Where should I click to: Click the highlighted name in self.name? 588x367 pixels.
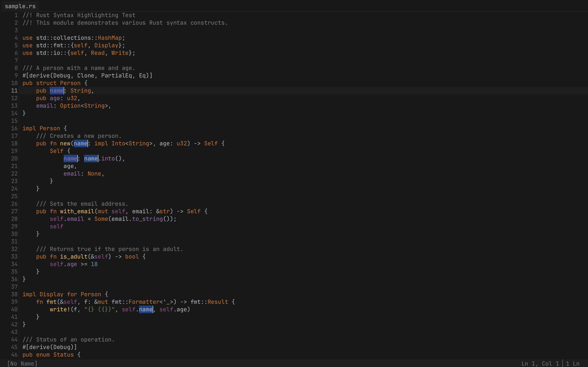pos(146,309)
